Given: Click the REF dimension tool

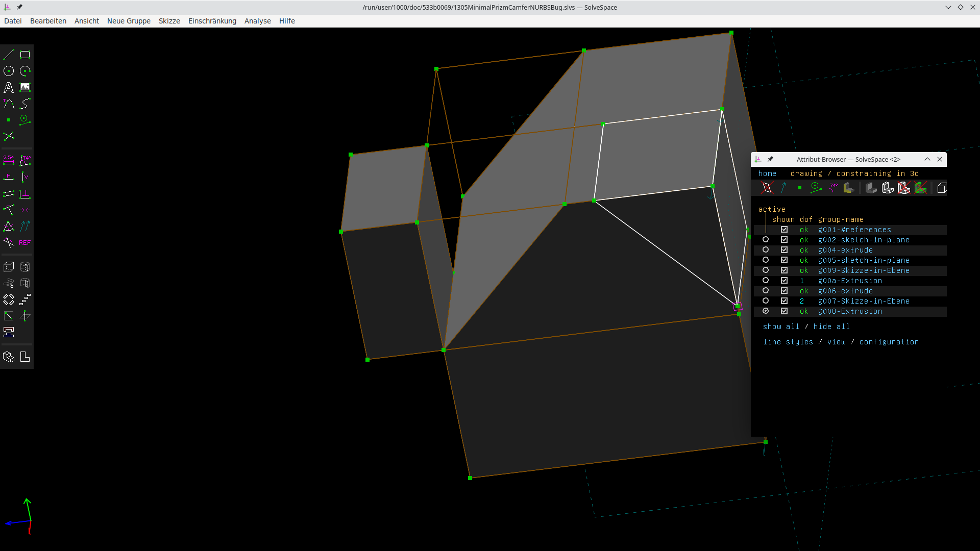Looking at the screenshot, I should [23, 242].
